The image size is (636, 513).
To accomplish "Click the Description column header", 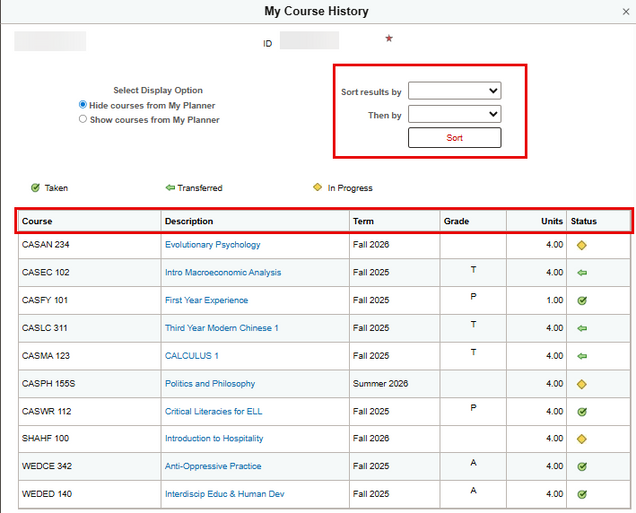I will [255, 221].
